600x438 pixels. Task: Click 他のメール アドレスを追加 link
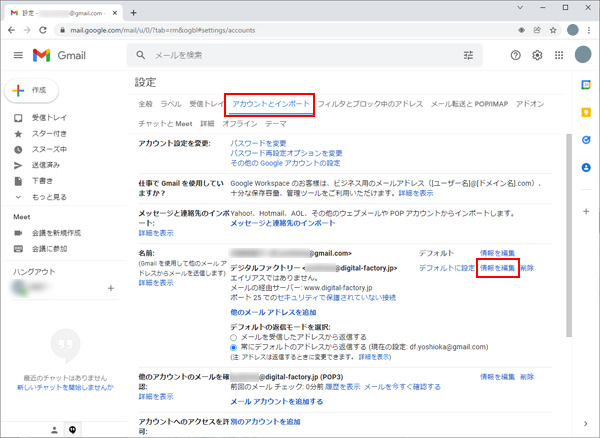click(280, 313)
